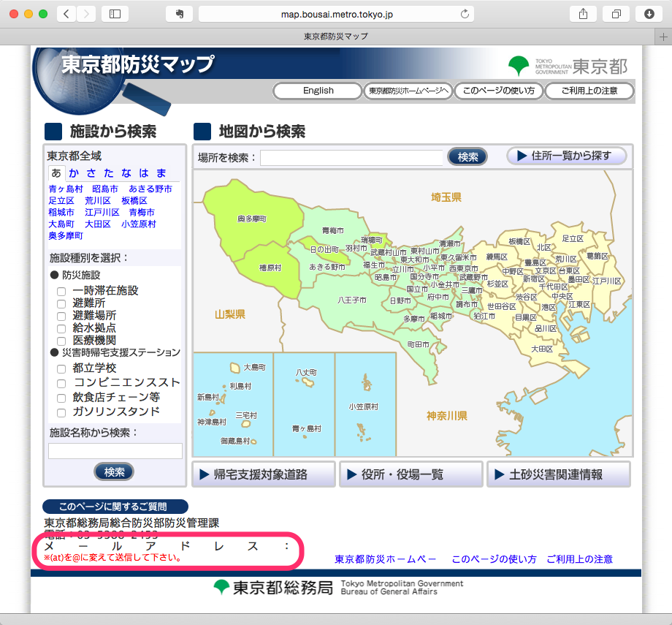The image size is (672, 625).
Task: Select the ま kana tab
Action: (x=161, y=173)
